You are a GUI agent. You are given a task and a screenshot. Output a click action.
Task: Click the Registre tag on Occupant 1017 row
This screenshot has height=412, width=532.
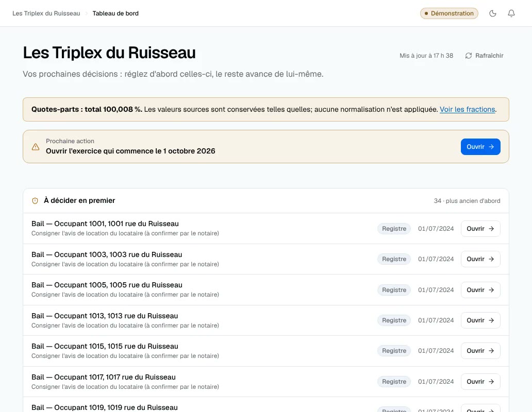click(394, 382)
